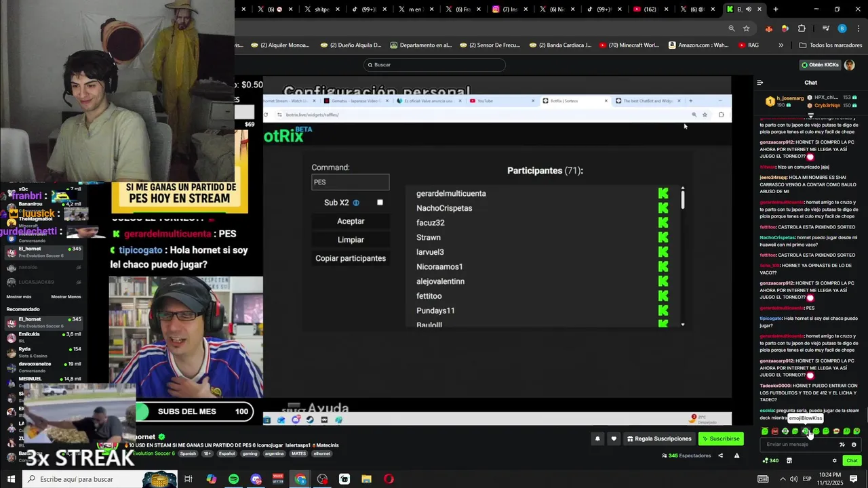The height and width of the screenshot is (488, 868).
Task: Expand bookmarks overflow double chevron
Action: pos(781,45)
